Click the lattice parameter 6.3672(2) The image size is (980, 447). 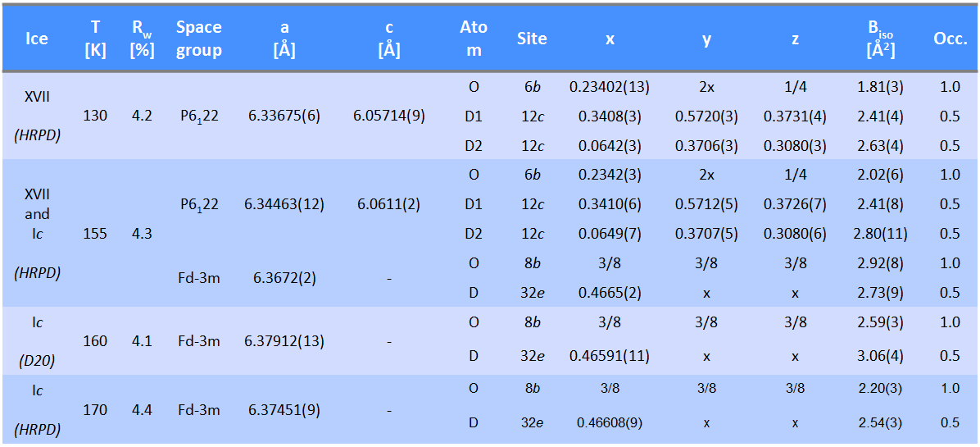(284, 279)
